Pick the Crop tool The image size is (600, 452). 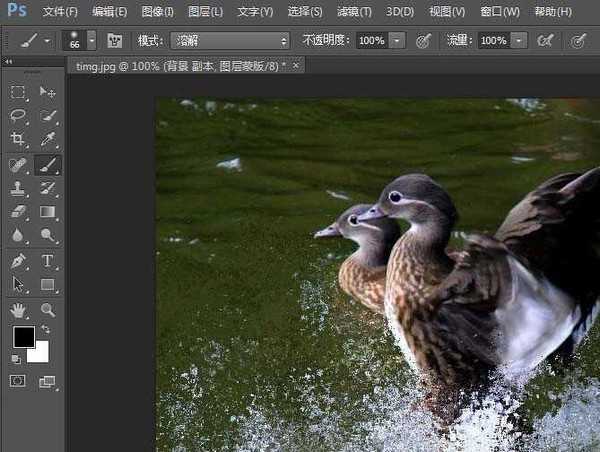coord(18,140)
